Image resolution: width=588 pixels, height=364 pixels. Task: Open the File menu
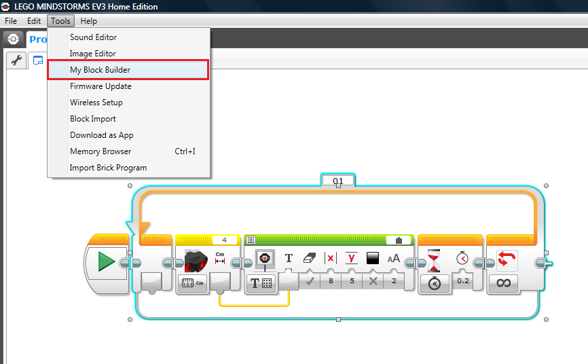pos(10,21)
